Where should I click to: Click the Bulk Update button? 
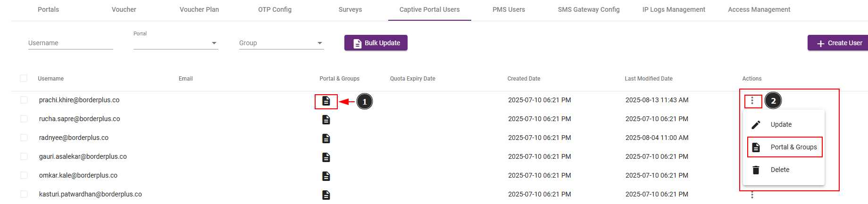(x=376, y=43)
